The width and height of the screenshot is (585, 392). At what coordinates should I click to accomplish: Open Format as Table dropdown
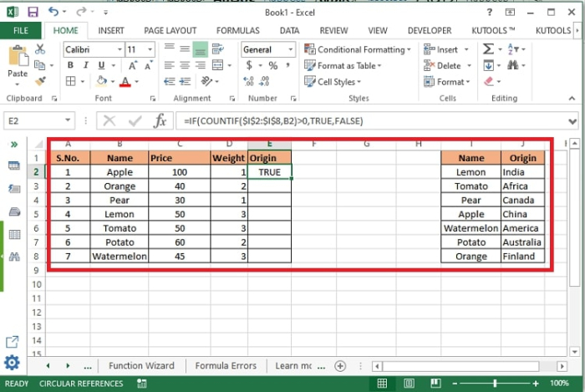tap(343, 66)
